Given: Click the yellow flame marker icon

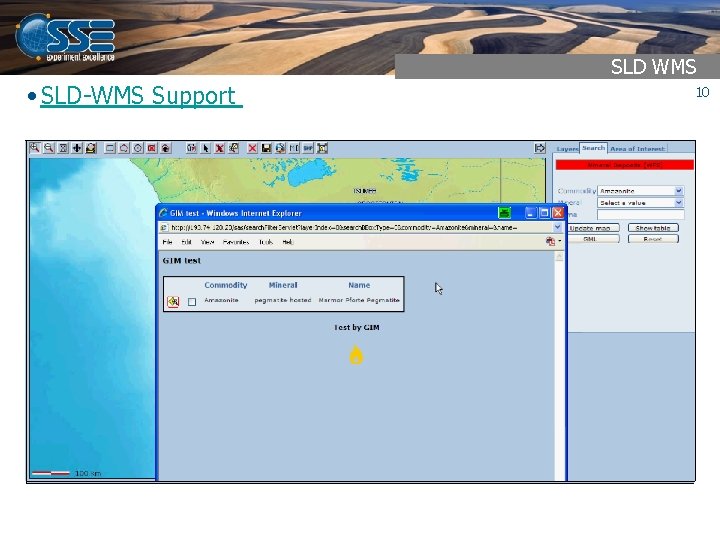Looking at the screenshot, I should tap(356, 355).
